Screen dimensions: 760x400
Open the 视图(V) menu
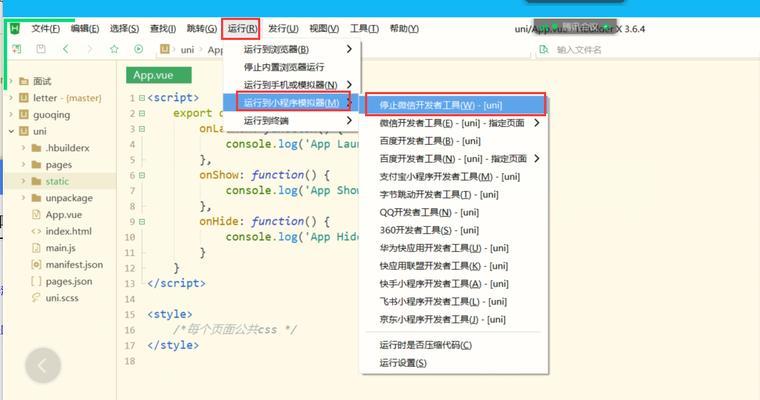(x=324, y=29)
